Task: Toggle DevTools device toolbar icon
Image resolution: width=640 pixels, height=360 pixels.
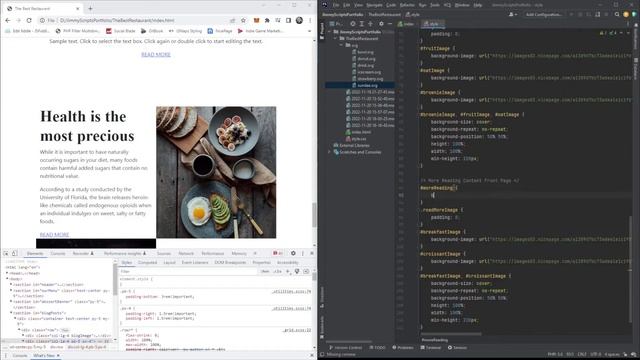Action: 14,253
